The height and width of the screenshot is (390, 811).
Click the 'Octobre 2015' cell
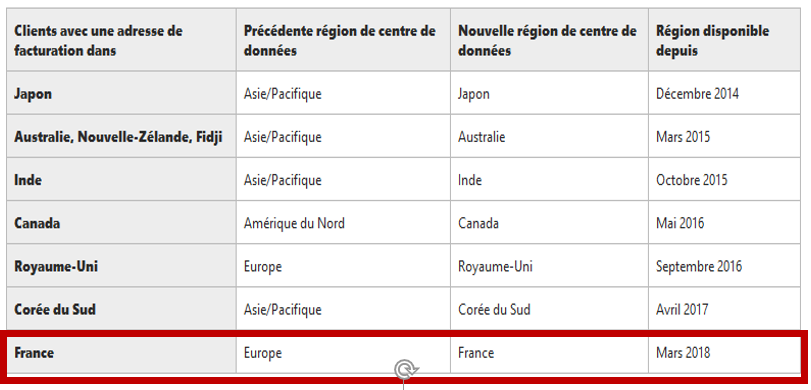724,179
